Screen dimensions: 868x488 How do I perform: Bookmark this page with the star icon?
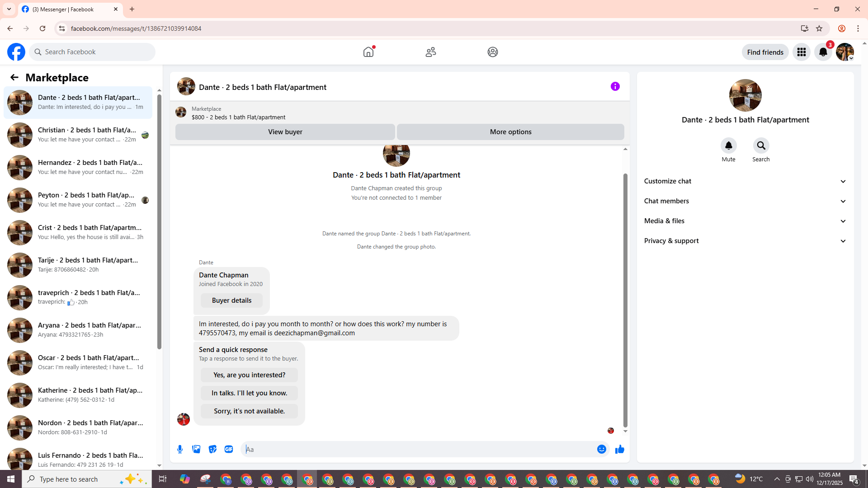point(819,28)
